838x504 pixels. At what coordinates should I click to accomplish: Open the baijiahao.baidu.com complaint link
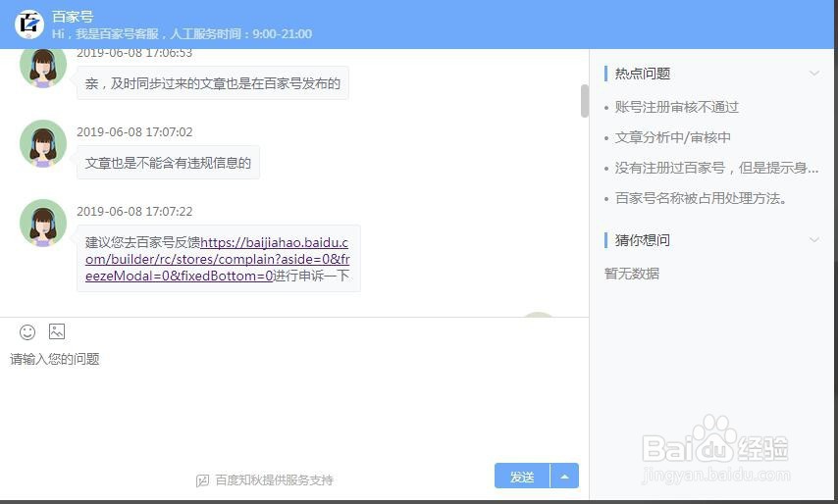(218, 259)
